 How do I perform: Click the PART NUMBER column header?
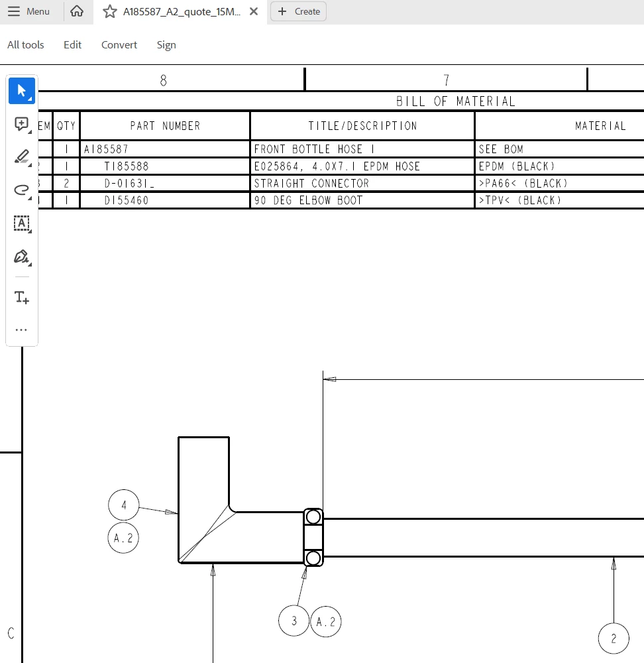click(165, 125)
